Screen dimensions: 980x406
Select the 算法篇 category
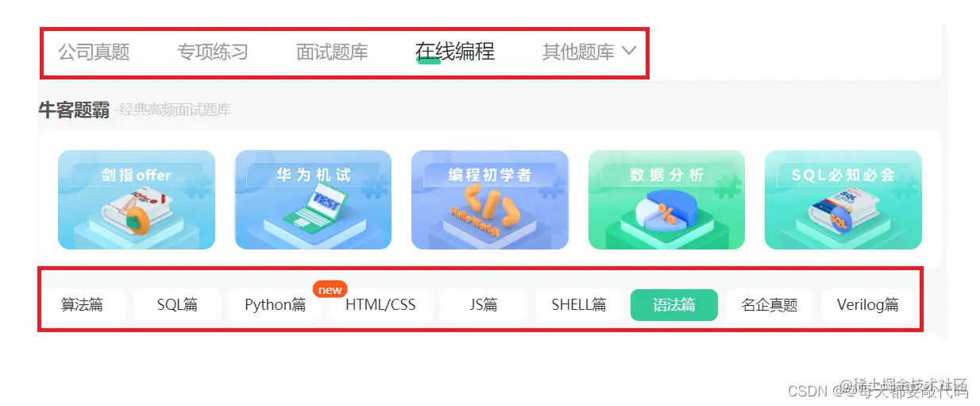(x=83, y=304)
